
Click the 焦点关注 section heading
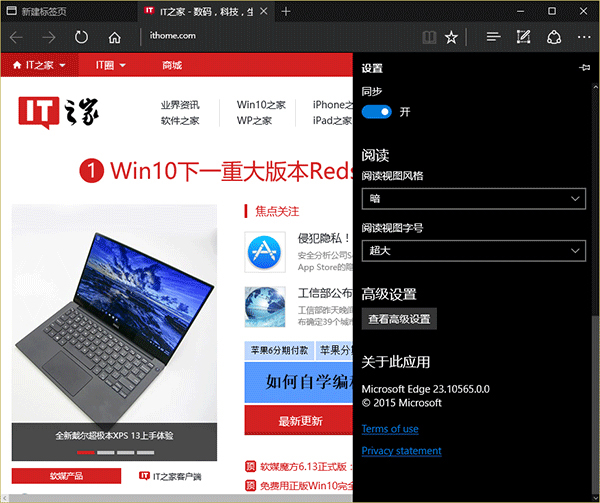pyautogui.click(x=277, y=211)
